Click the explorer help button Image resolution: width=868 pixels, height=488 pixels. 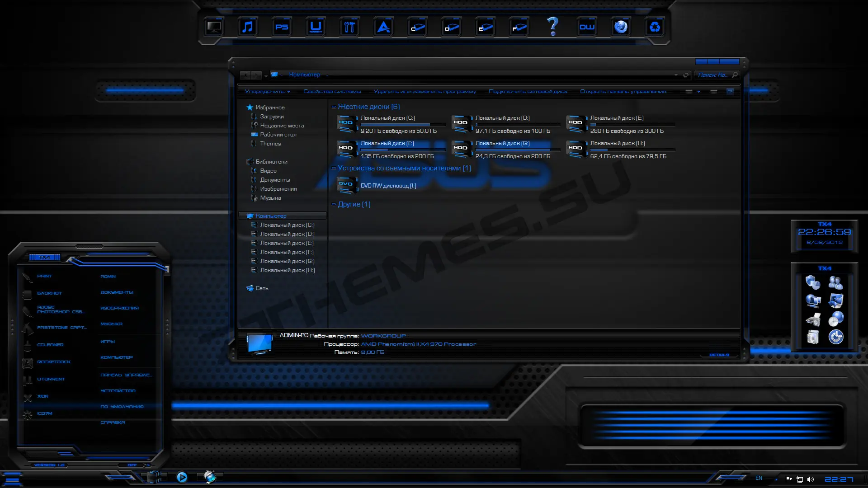point(730,92)
